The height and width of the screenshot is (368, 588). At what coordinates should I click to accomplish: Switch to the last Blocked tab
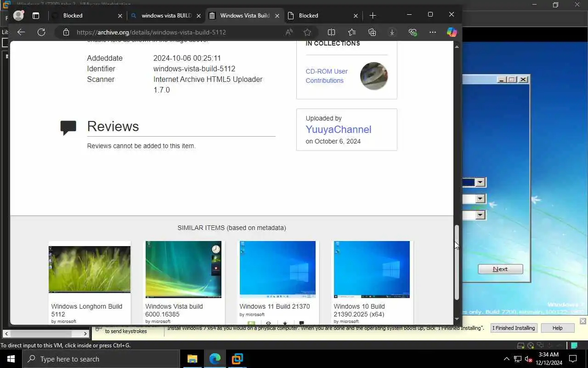coord(323,16)
